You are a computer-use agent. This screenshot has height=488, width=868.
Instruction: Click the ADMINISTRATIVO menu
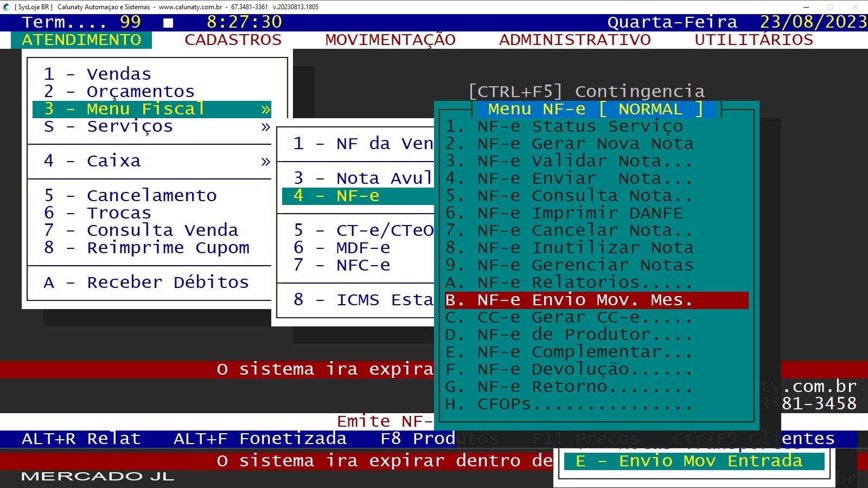coord(575,40)
